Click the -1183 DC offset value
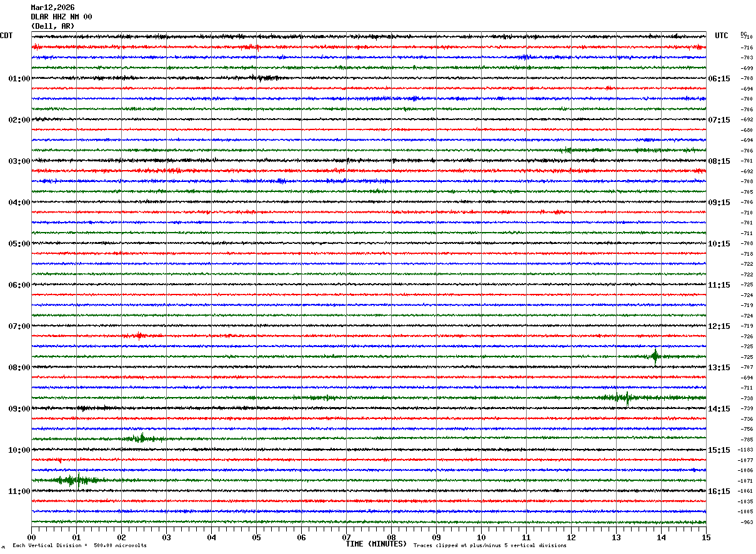Screen dimensions: 756x554 point(746,450)
